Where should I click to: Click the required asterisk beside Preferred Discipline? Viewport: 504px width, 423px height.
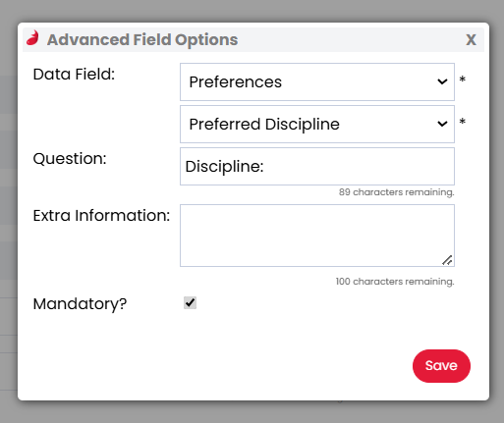click(463, 122)
